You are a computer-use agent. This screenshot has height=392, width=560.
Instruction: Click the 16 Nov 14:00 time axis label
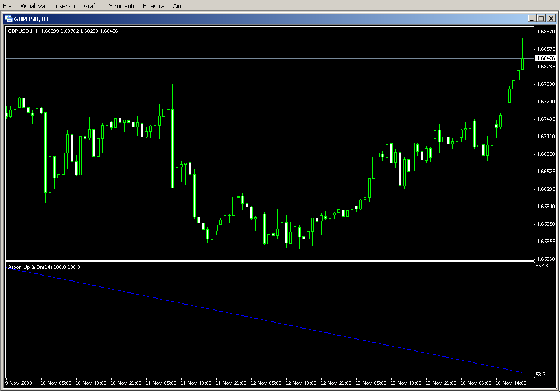511,383
